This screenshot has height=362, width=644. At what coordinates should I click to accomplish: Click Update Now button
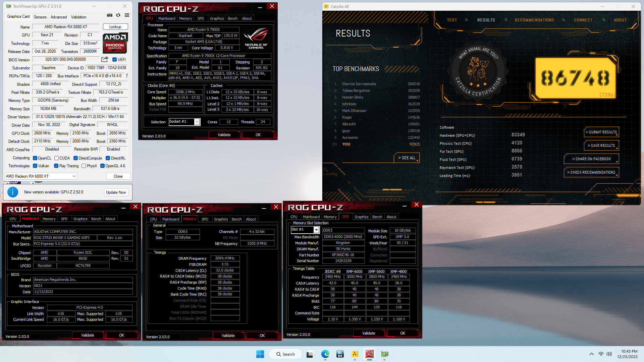point(116,192)
